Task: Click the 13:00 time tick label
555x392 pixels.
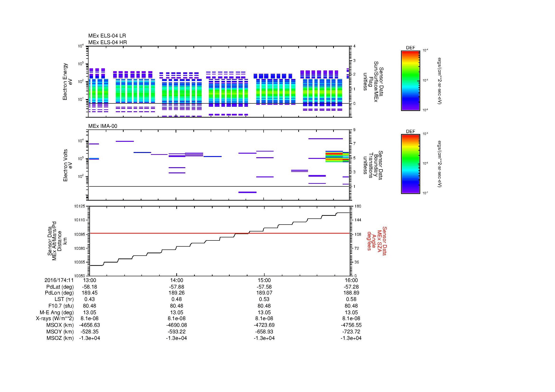Action: click(x=89, y=280)
